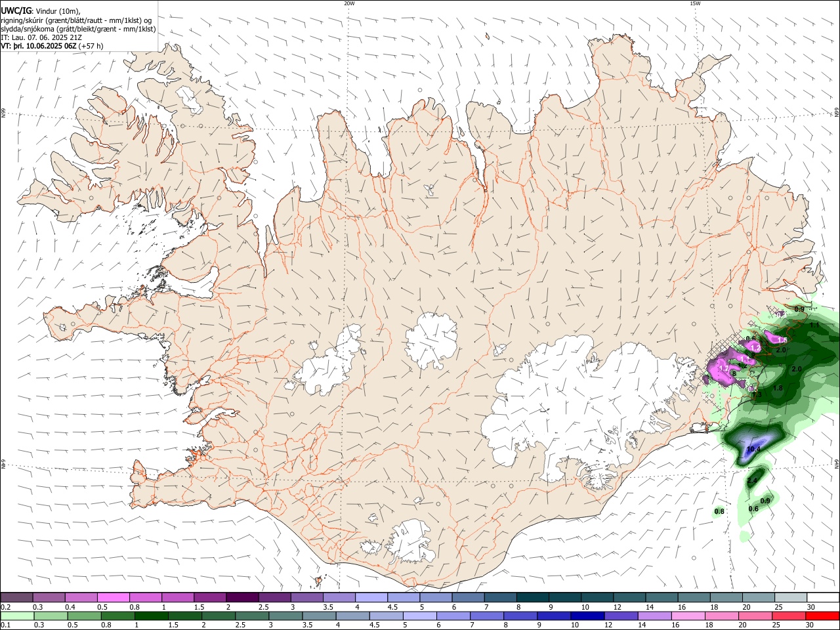Pick the lavender swatch between 14 and 16
The image size is (840, 630).
click(x=654, y=616)
